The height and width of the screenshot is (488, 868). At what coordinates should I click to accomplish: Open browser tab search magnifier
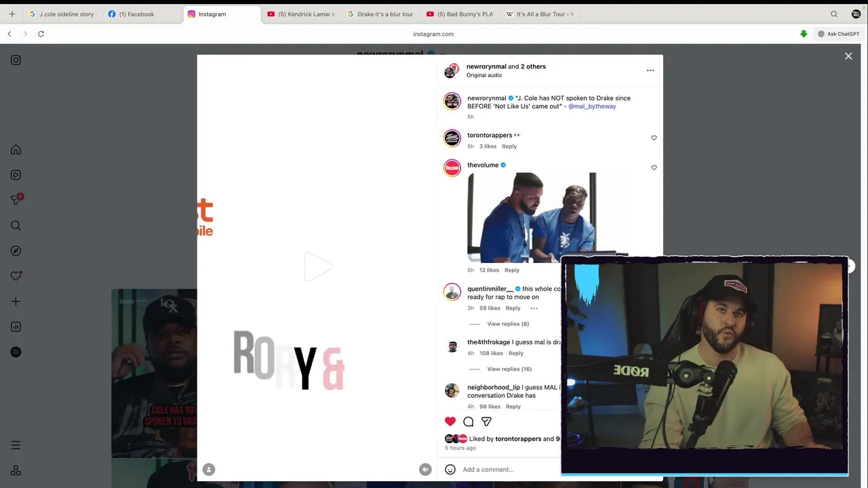pos(834,14)
